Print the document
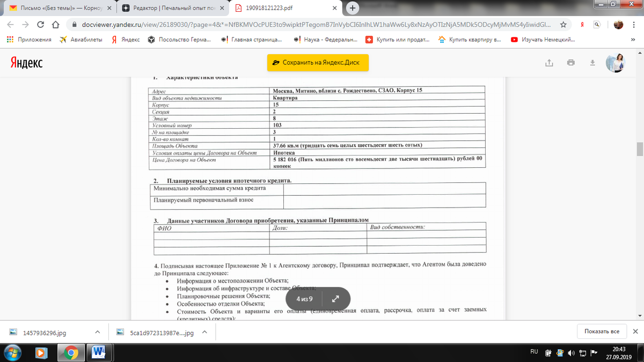The image size is (644, 362). 570,63
